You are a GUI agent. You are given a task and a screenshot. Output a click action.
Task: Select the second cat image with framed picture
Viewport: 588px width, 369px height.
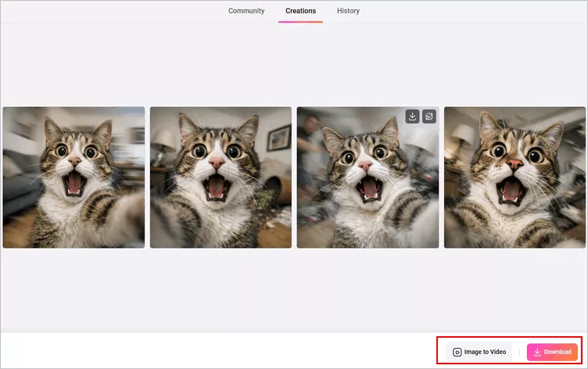point(220,177)
